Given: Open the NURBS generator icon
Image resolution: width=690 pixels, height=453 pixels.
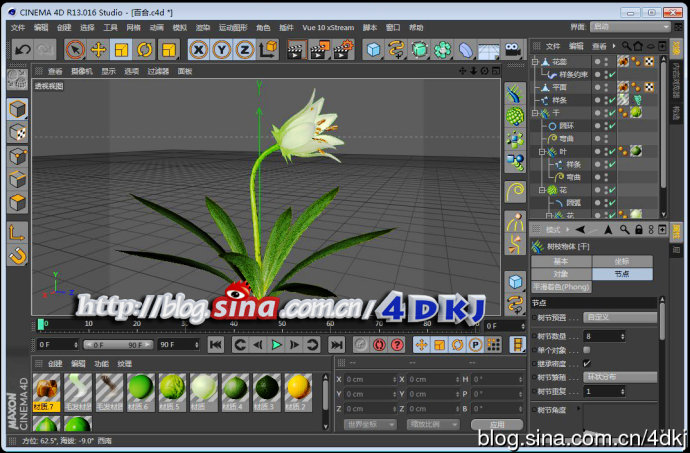Looking at the screenshot, I should [419, 49].
